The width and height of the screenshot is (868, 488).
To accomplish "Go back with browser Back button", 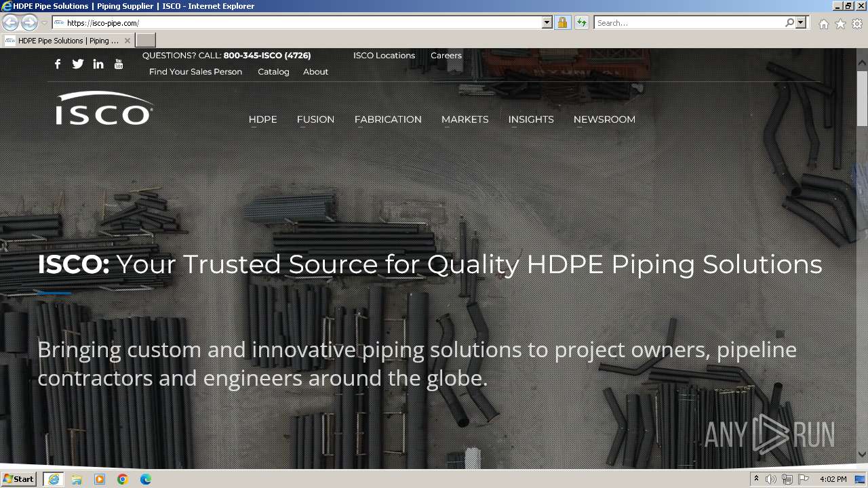I will (11, 22).
